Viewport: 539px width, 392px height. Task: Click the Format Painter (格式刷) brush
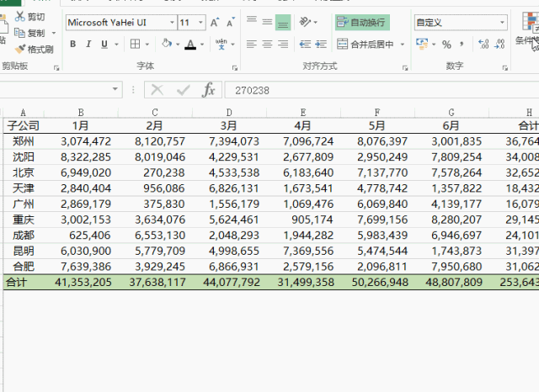coord(34,49)
